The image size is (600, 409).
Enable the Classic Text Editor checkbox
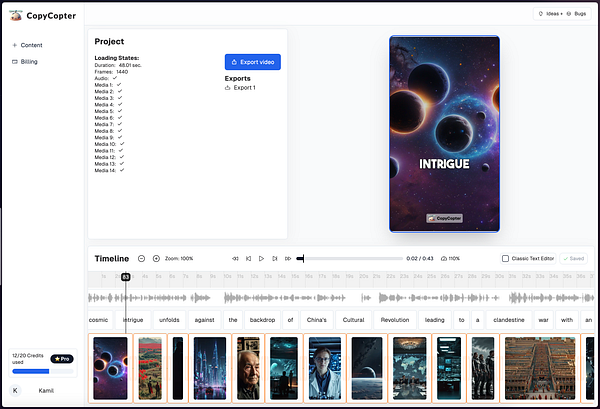click(x=506, y=258)
